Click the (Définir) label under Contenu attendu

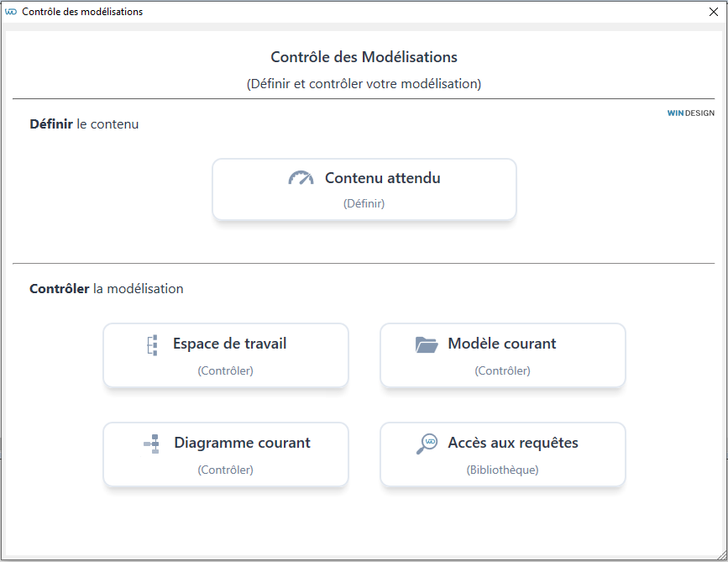coord(364,203)
